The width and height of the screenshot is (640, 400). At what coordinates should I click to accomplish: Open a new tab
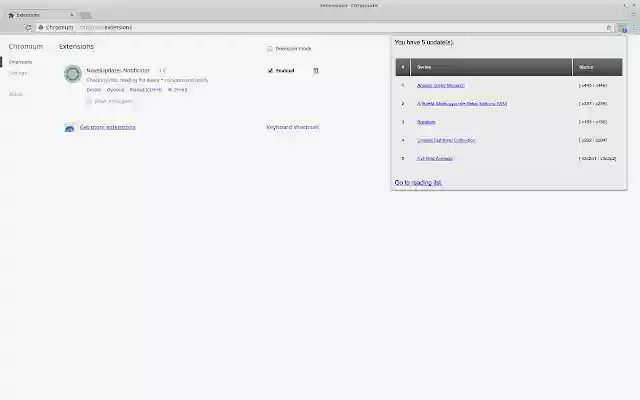click(85, 16)
